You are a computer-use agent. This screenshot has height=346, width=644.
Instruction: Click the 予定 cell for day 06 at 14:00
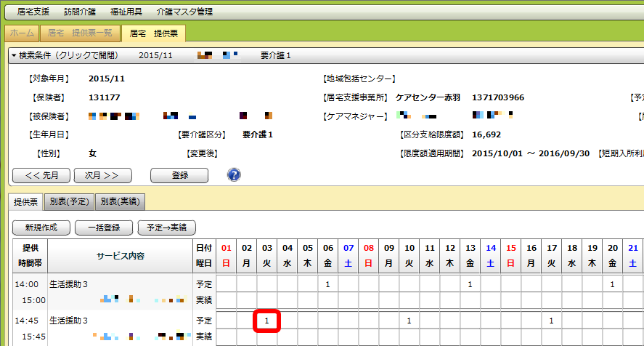click(x=328, y=283)
